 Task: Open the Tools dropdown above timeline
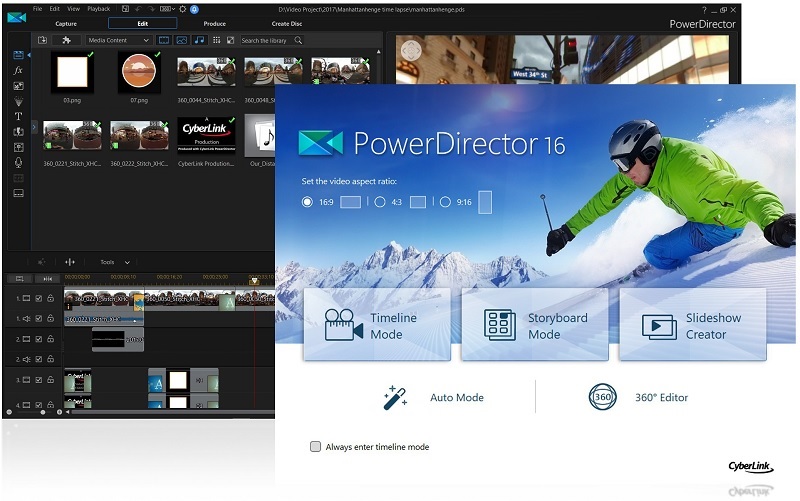point(115,262)
